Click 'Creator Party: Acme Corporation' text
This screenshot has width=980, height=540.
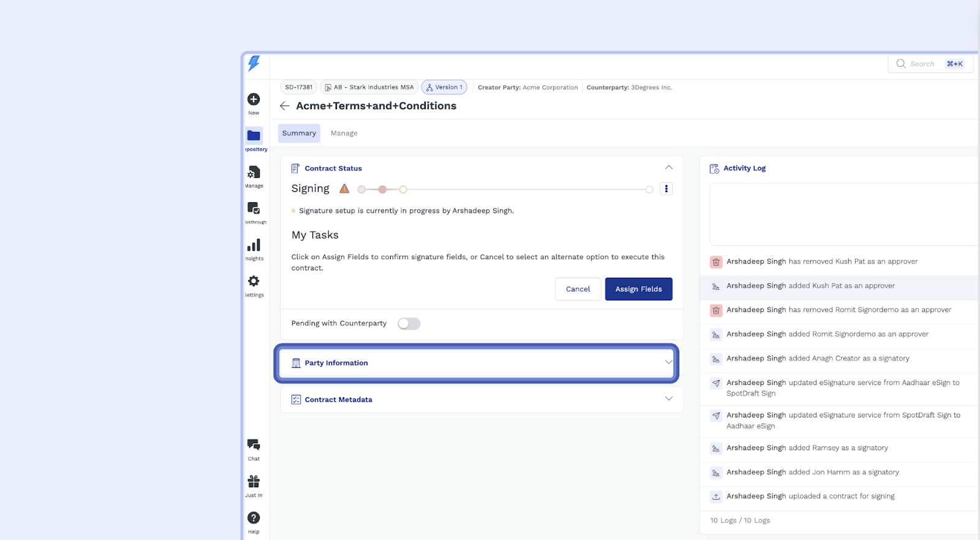[x=528, y=88]
